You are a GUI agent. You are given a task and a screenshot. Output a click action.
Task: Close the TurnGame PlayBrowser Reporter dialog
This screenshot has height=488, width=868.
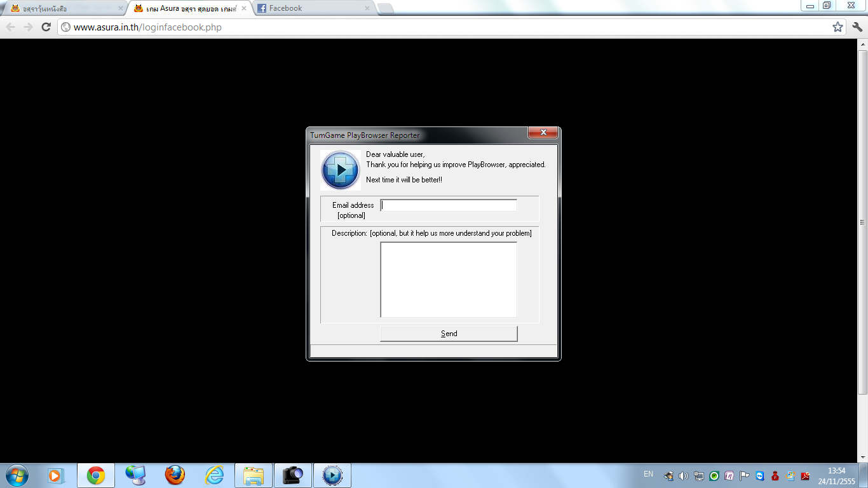[543, 132]
